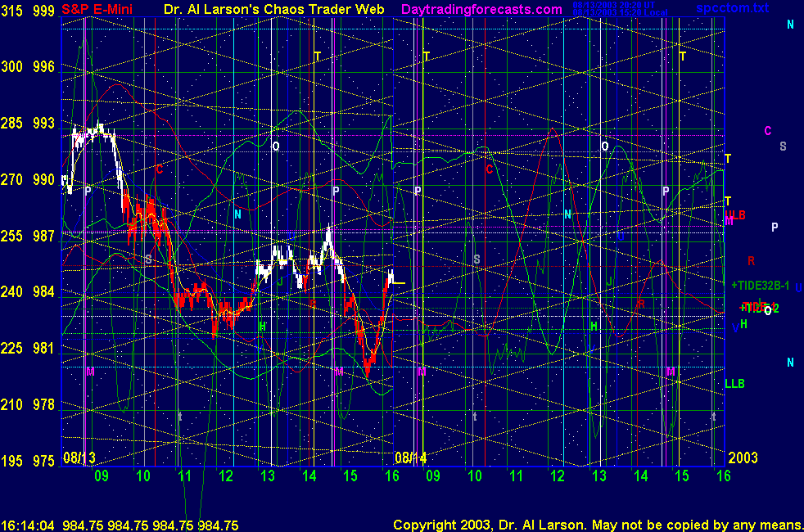Select the 981 price axis label
804x532 pixels.
coord(43,349)
